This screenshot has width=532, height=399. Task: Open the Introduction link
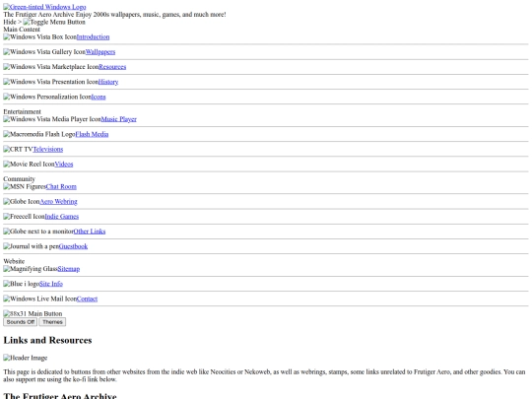click(x=93, y=37)
